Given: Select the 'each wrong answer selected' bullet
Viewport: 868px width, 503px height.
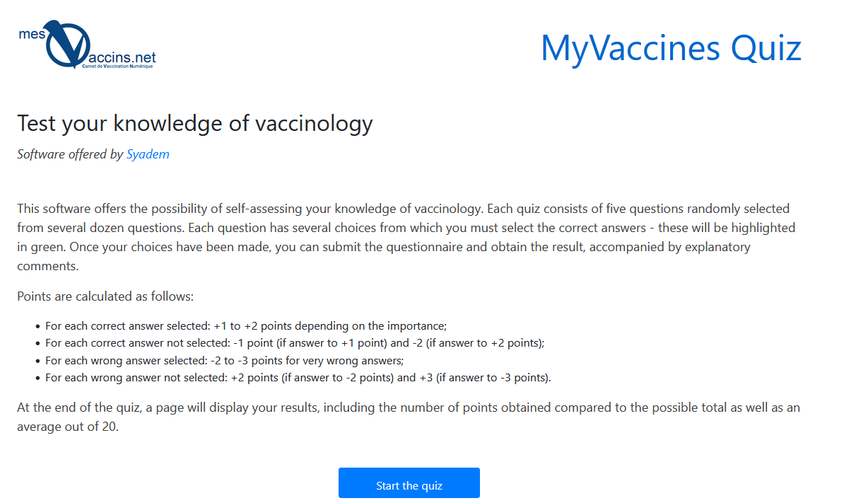Looking at the screenshot, I should point(224,360).
